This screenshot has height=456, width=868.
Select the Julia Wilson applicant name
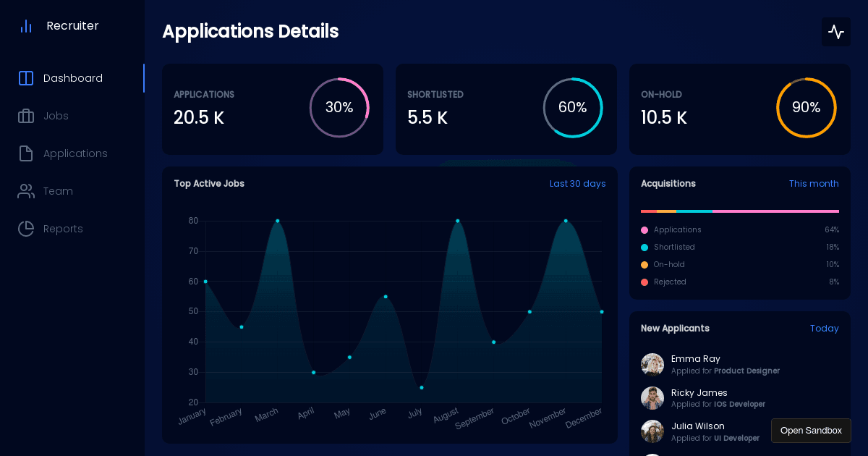697,426
